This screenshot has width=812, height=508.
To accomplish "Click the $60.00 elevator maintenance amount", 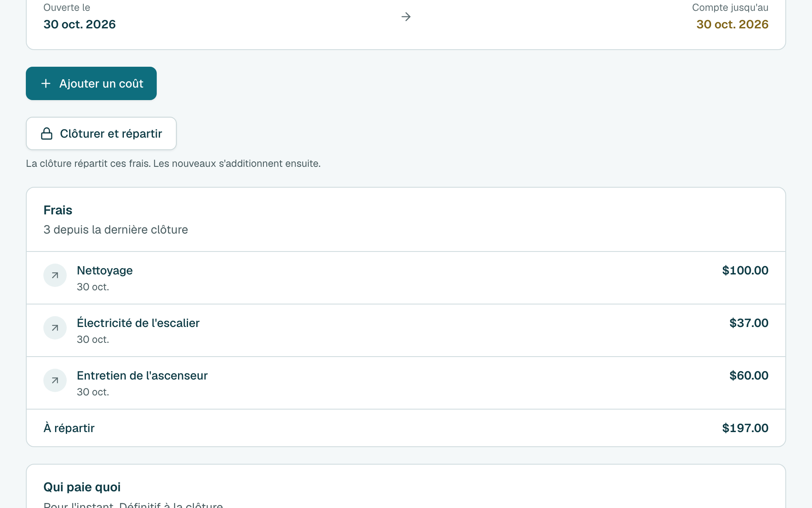I will 749,375.
